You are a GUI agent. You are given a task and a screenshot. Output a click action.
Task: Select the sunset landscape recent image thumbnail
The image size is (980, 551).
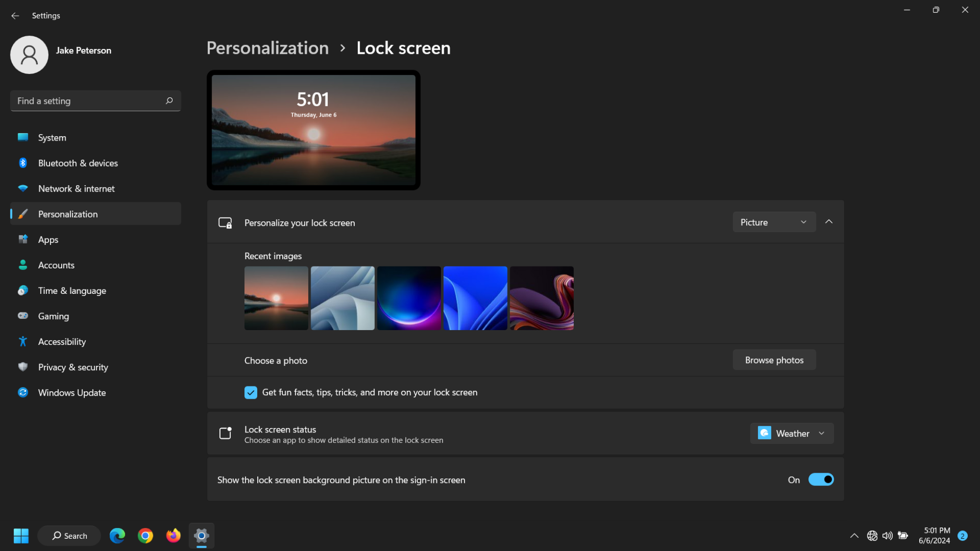tap(275, 298)
